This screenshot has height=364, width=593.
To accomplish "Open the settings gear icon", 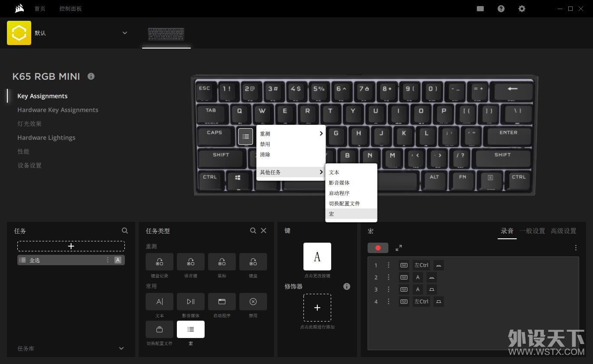I will click(522, 9).
